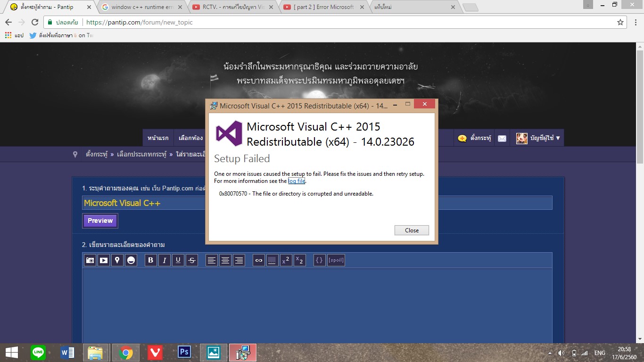Insert a horizontal line
Image resolution: width=644 pixels, height=362 pixels.
point(272,260)
